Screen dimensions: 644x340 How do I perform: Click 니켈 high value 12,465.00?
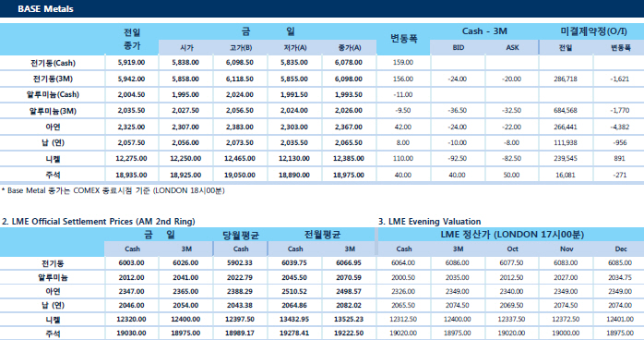(x=240, y=158)
